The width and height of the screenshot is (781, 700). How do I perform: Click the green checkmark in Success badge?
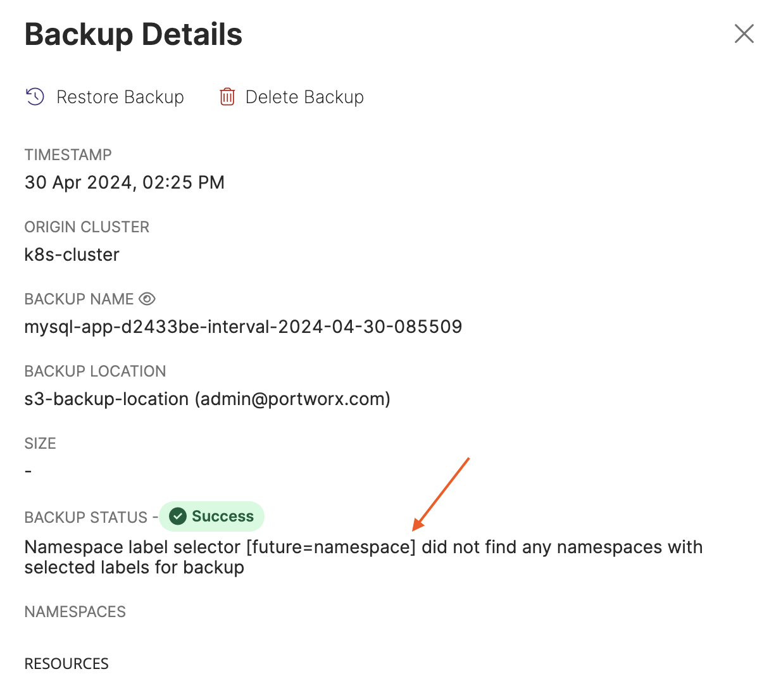click(x=178, y=516)
